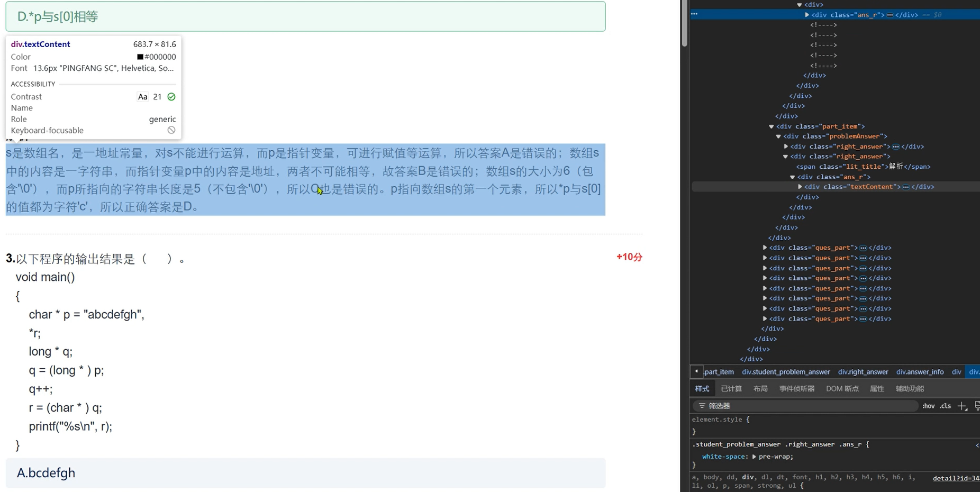
Task: Click ellipsis badge in selected ans_r row
Action: 890,15
